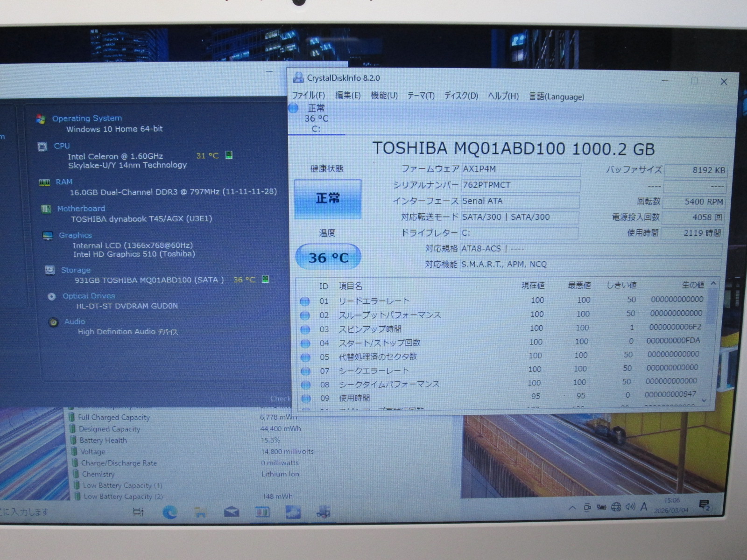Viewport: 747px width, 560px height.
Task: Open File Explorer from the taskbar
Action: point(201,512)
